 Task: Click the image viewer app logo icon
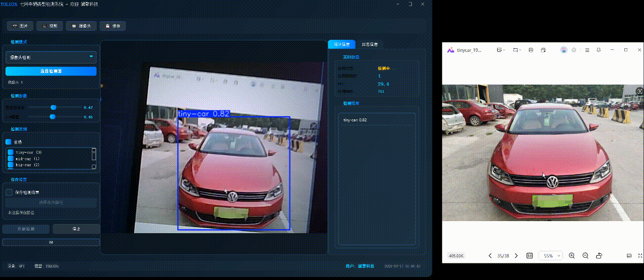click(x=451, y=50)
